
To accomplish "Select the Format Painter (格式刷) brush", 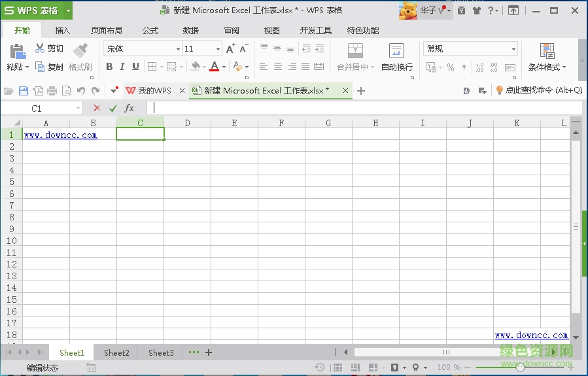I will (x=80, y=51).
